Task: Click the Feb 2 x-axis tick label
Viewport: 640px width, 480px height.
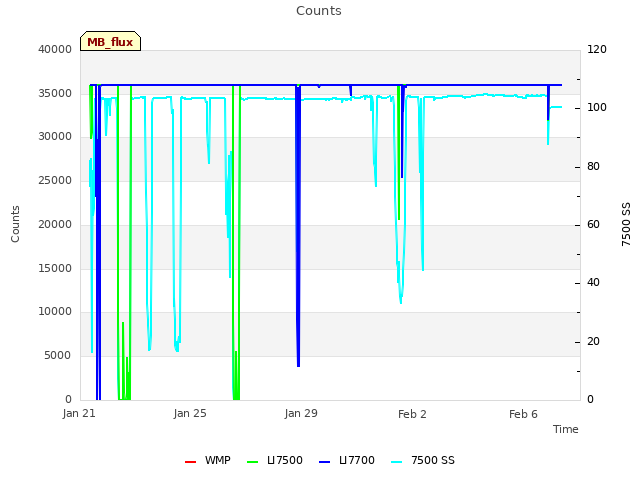Action: tap(412, 414)
